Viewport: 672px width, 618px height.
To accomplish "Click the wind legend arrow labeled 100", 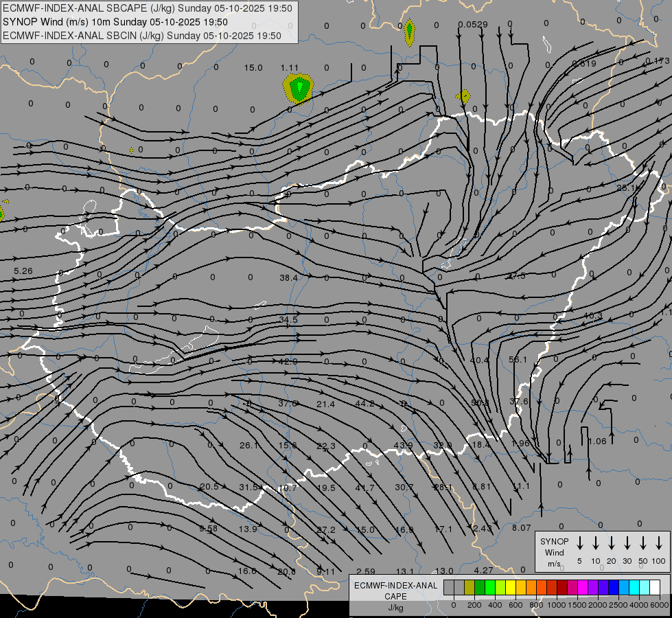I will tap(659, 543).
